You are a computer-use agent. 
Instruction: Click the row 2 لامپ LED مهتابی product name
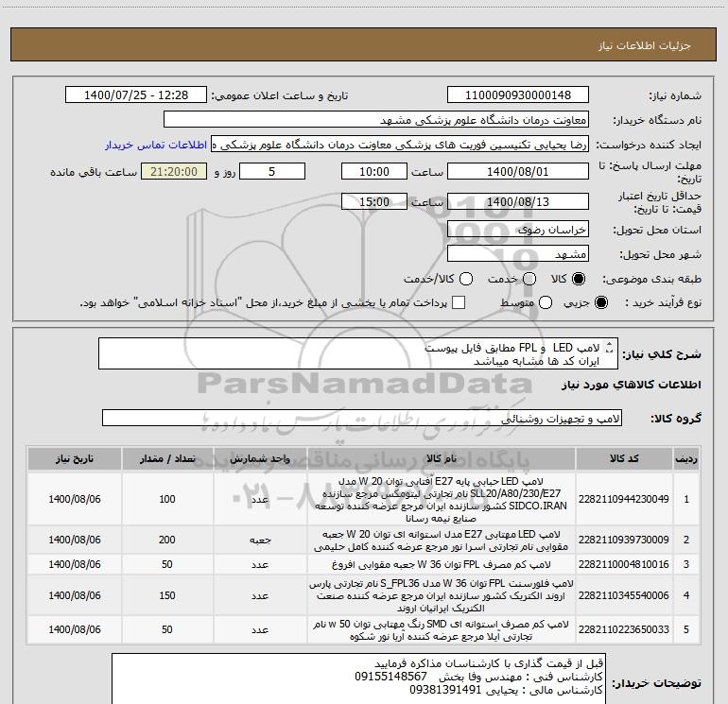tap(442, 541)
